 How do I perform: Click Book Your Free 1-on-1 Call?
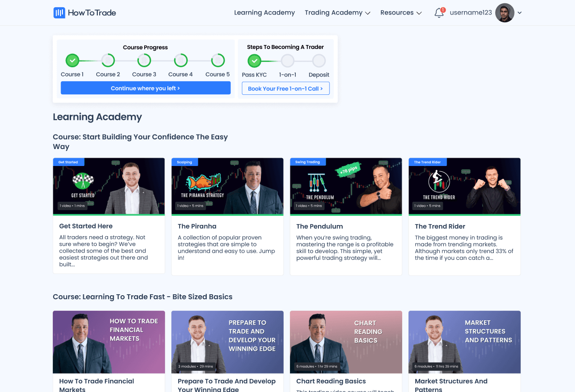pos(286,89)
